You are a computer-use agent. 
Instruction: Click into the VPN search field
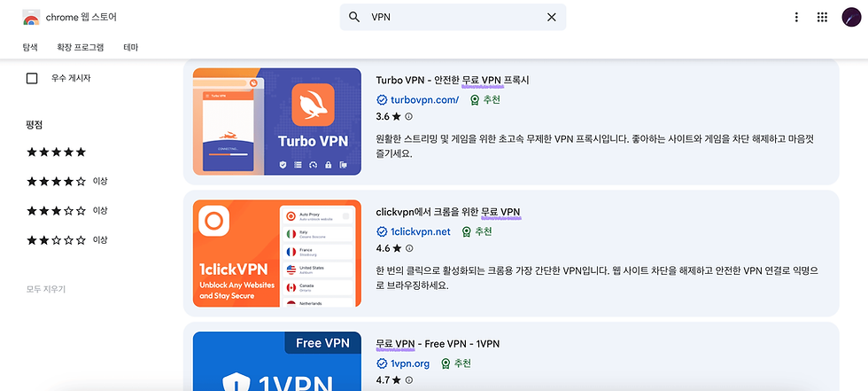(453, 17)
